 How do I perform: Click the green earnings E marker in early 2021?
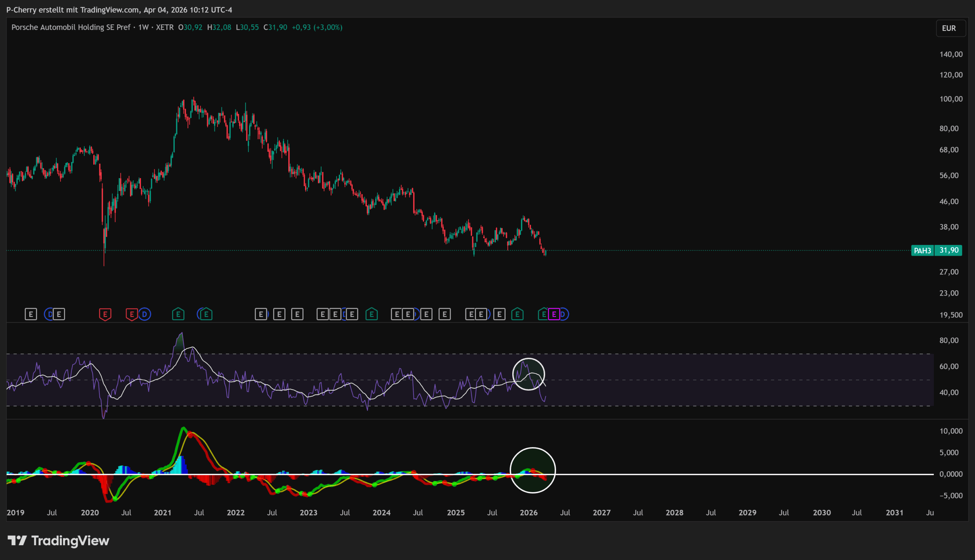[178, 314]
